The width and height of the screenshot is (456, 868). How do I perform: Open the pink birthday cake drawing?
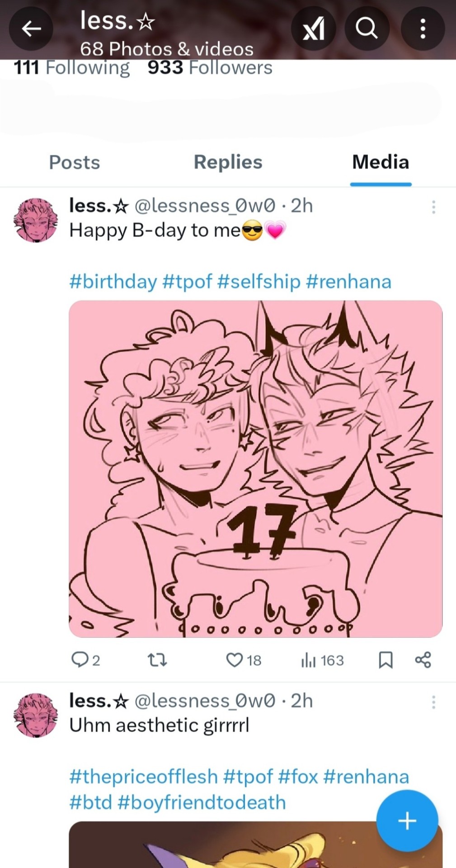pos(255,469)
